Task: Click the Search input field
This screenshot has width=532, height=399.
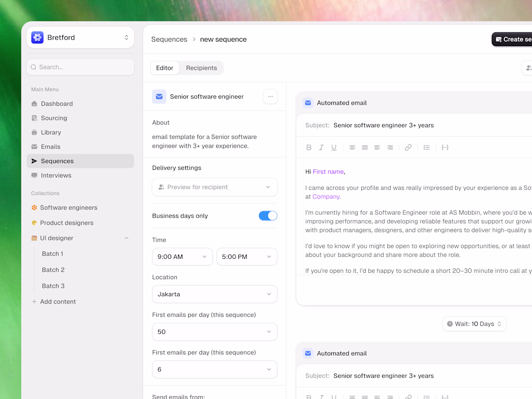Action: (80, 67)
